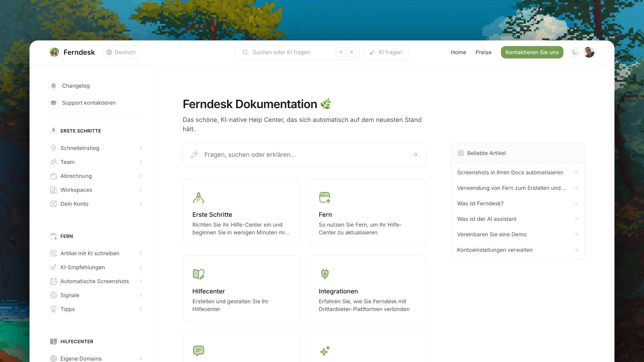Screen dimensions: 644x362
Task: Toggle dark mode with the moon icon
Action: [575, 52]
